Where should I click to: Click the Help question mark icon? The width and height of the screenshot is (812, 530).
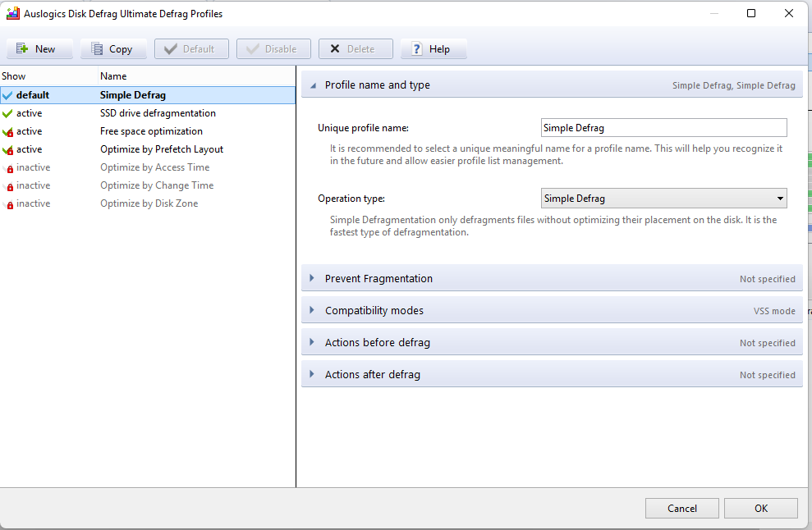tap(417, 49)
